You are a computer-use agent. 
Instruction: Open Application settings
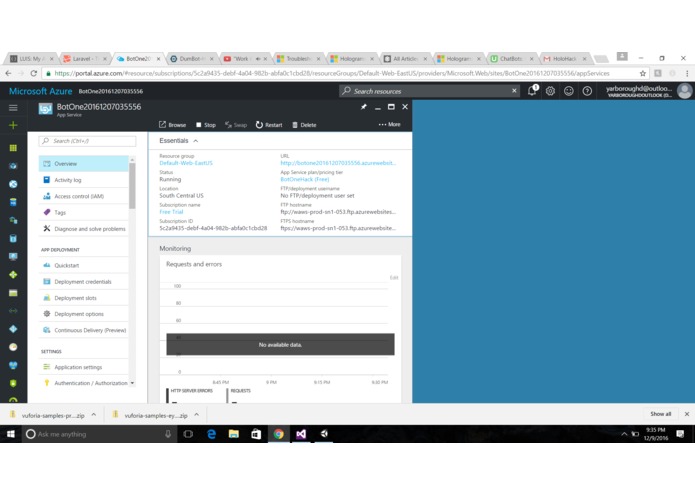[x=84, y=367]
